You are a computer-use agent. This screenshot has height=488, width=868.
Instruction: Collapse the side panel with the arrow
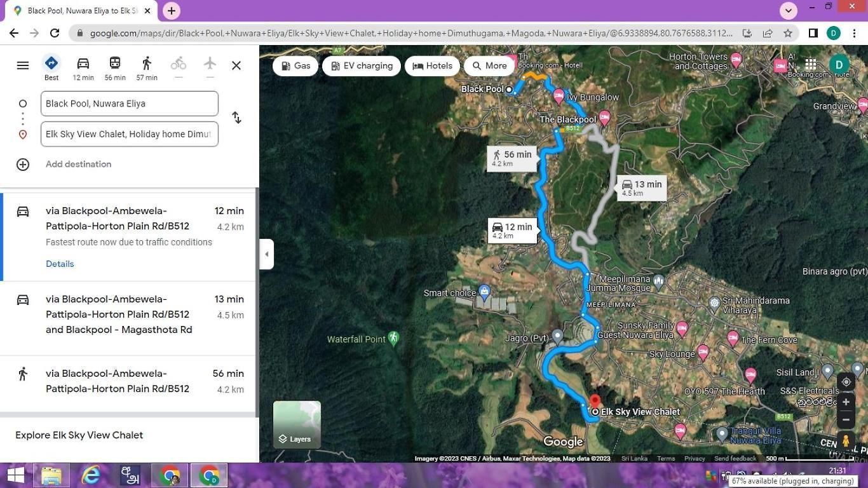(x=267, y=254)
